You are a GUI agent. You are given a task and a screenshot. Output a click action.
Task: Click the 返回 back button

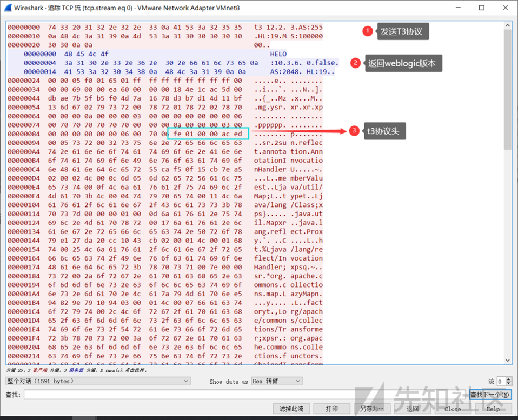pos(412,409)
